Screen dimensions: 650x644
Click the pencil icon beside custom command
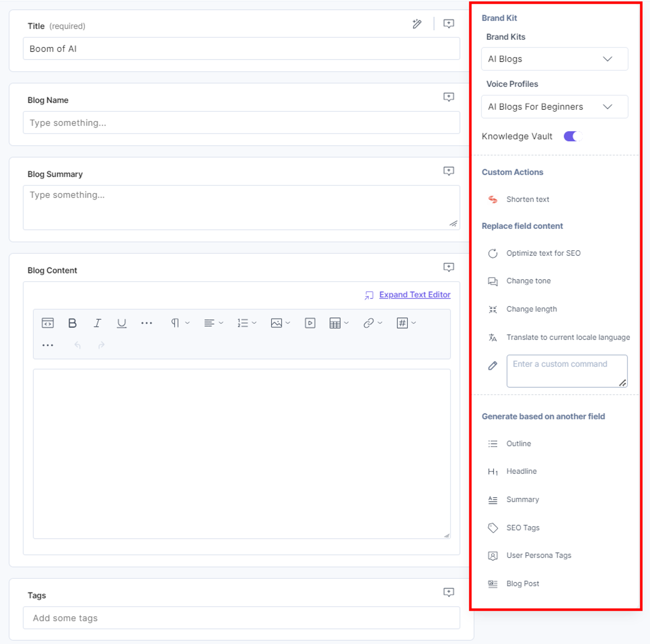pyautogui.click(x=493, y=366)
